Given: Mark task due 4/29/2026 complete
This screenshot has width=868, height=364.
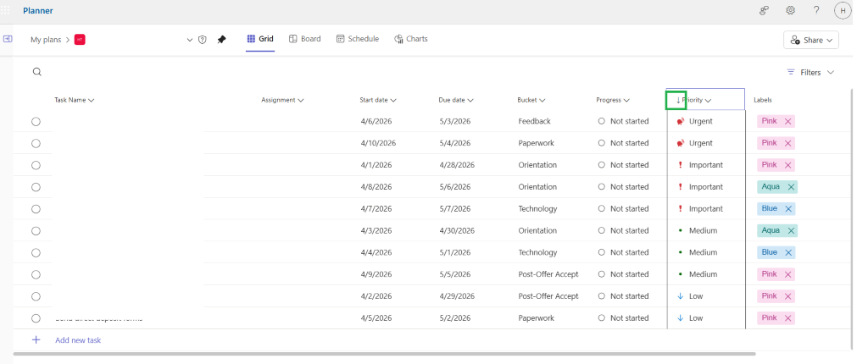Looking at the screenshot, I should (x=36, y=296).
